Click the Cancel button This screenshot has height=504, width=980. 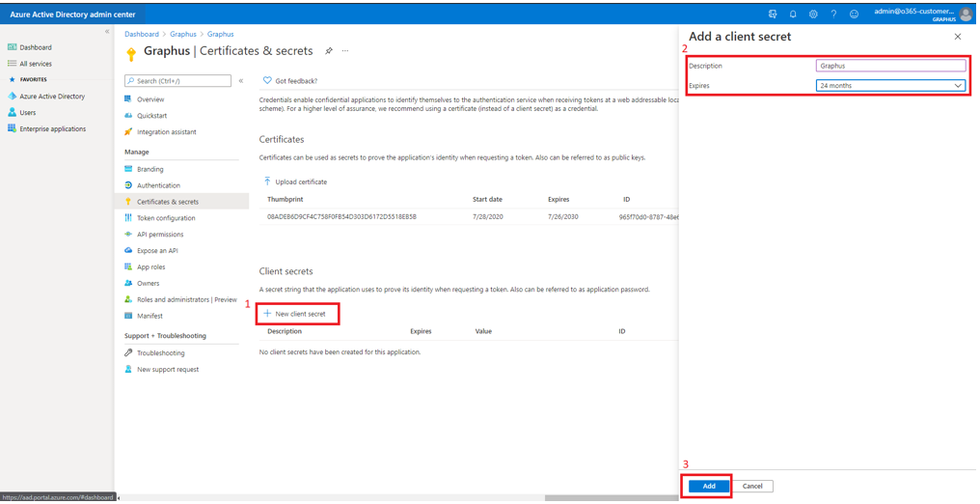(x=752, y=487)
